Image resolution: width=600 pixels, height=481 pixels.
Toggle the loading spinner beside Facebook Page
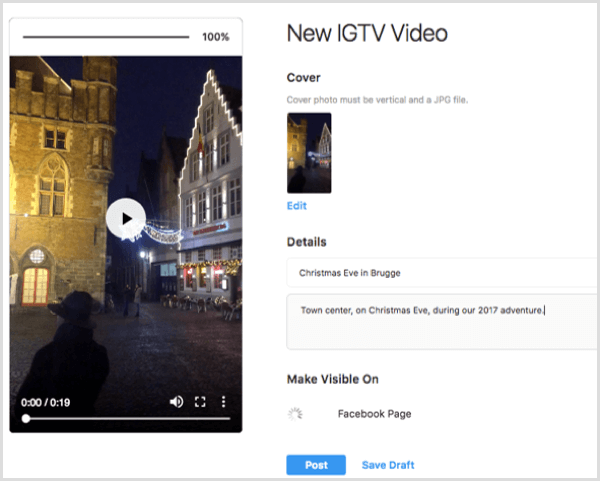tap(295, 414)
